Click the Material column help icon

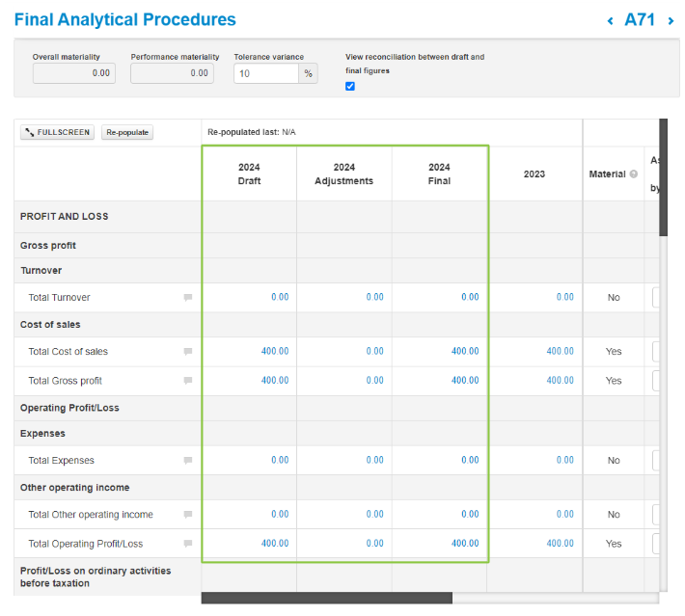click(634, 174)
